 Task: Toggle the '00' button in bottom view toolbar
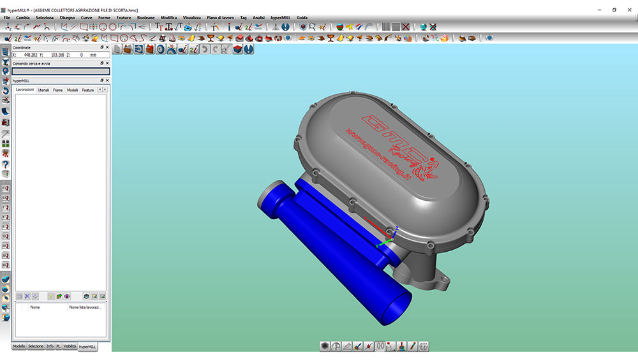380,346
